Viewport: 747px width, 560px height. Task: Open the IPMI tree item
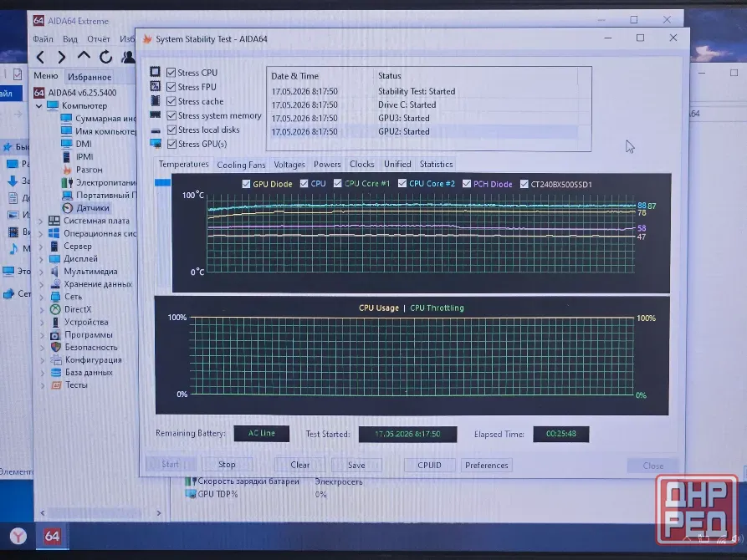(x=84, y=156)
